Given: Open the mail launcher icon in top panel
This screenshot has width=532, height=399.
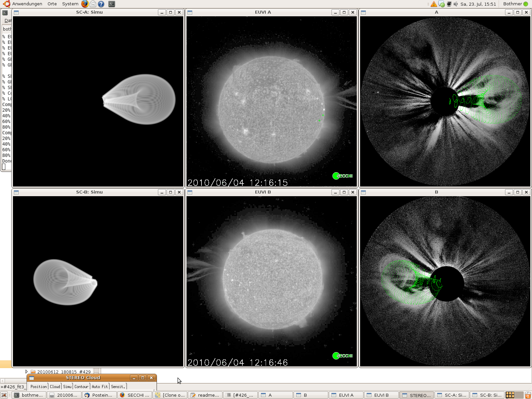Looking at the screenshot, I should point(93,4).
